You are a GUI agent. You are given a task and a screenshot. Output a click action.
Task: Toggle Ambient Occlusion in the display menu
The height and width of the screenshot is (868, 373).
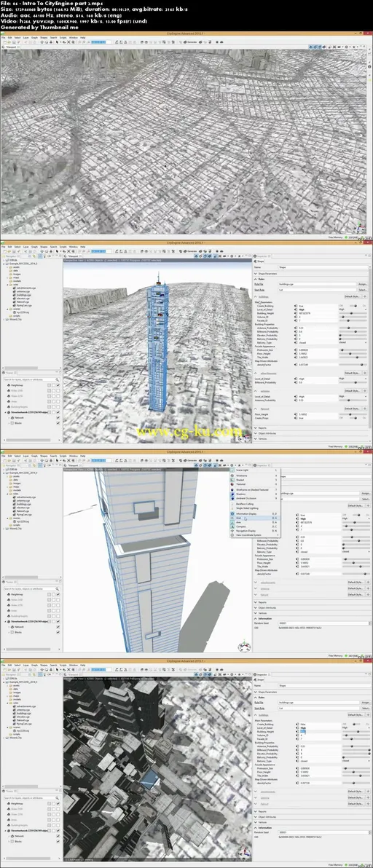pos(255,498)
